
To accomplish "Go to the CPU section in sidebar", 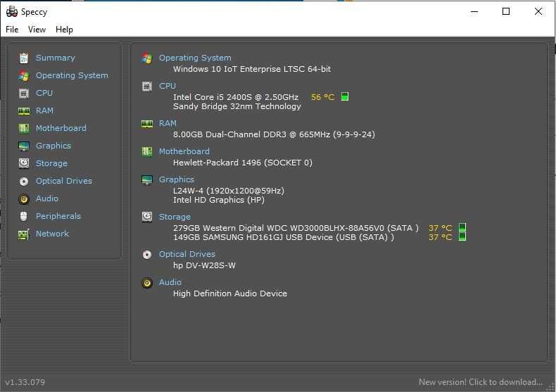I will (44, 93).
